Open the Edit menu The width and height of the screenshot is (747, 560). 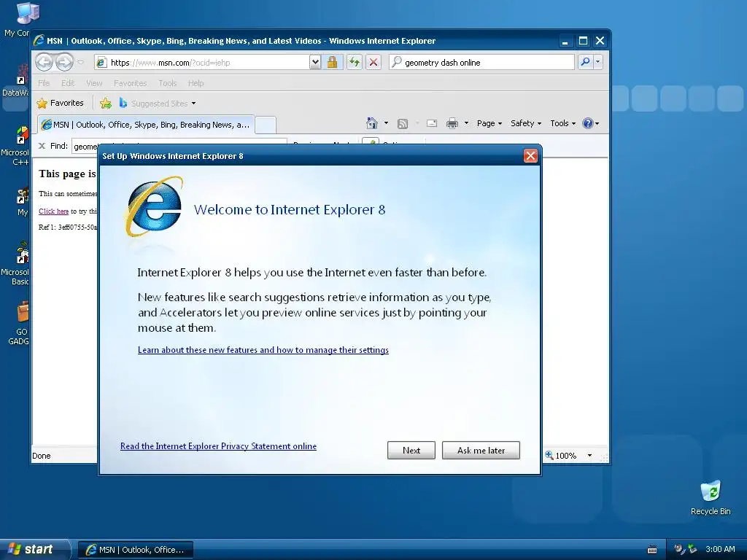click(x=68, y=83)
